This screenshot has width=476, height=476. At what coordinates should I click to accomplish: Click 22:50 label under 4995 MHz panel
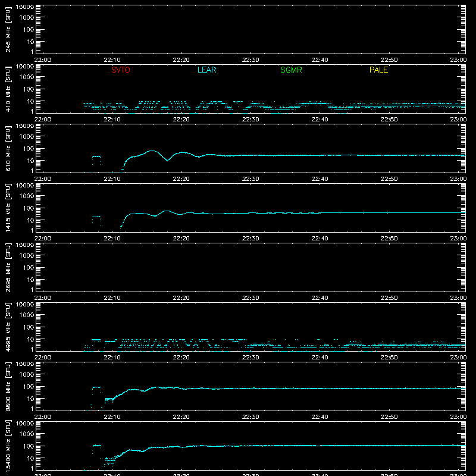coord(389,358)
